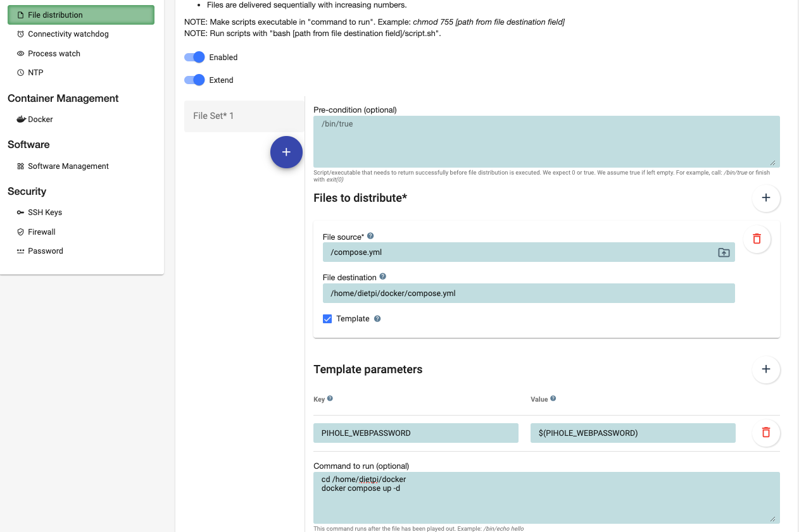Screen dimensions: 799x532
Task: Delete the PIHOLE_WEBPASSWORD template parameter
Action: [765, 433]
